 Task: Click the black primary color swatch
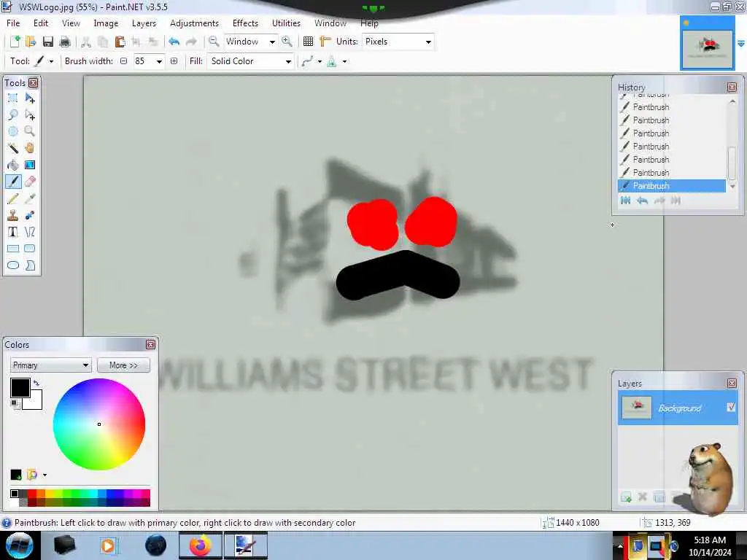point(20,388)
